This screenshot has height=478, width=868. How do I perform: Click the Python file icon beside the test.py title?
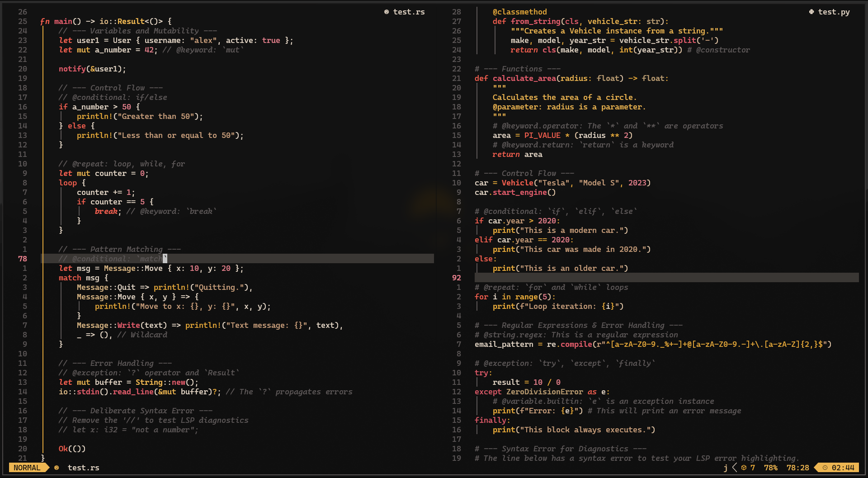coord(812,12)
